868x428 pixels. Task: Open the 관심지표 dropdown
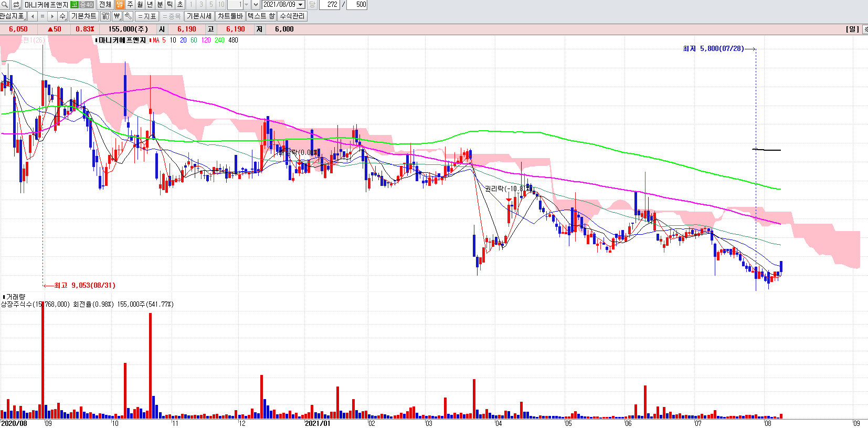point(13,16)
